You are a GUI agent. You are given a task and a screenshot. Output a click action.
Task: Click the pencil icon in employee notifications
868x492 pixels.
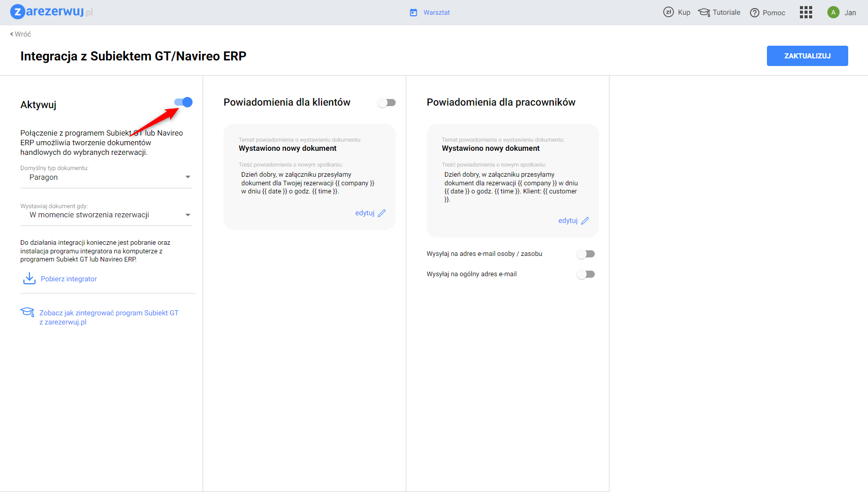click(x=585, y=221)
